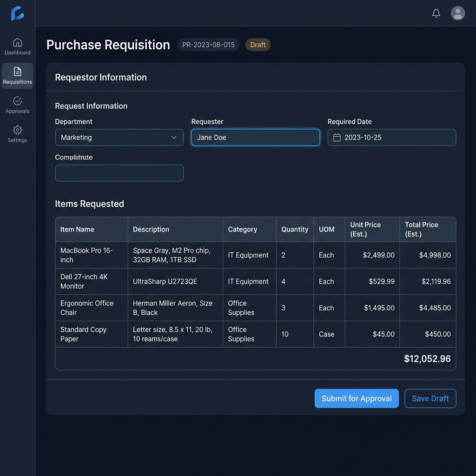
Task: Click the Quantity column header
Action: coord(294,229)
